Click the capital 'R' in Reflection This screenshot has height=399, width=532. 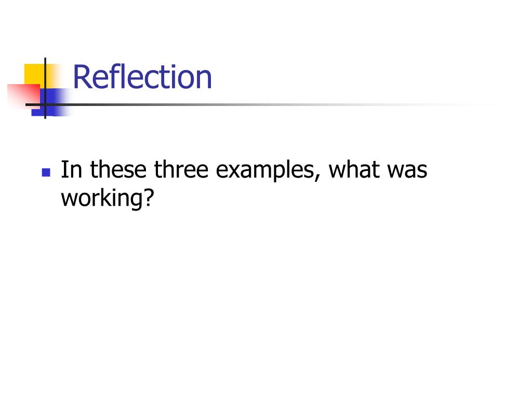[x=82, y=77]
